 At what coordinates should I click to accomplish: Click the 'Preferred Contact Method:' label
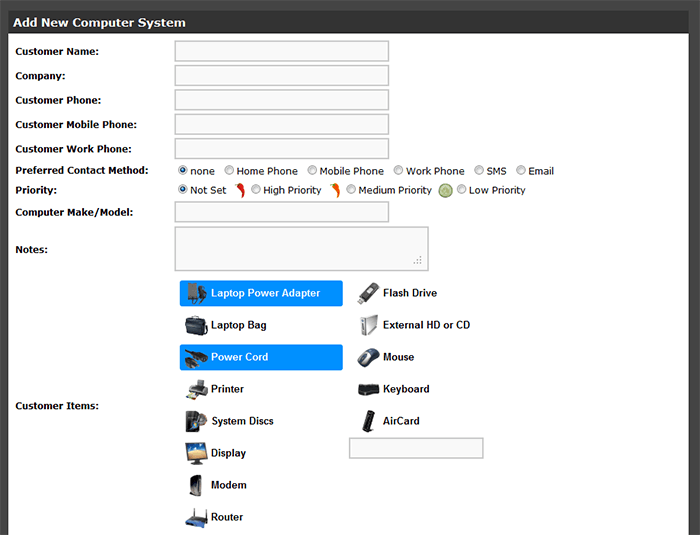coord(82,170)
